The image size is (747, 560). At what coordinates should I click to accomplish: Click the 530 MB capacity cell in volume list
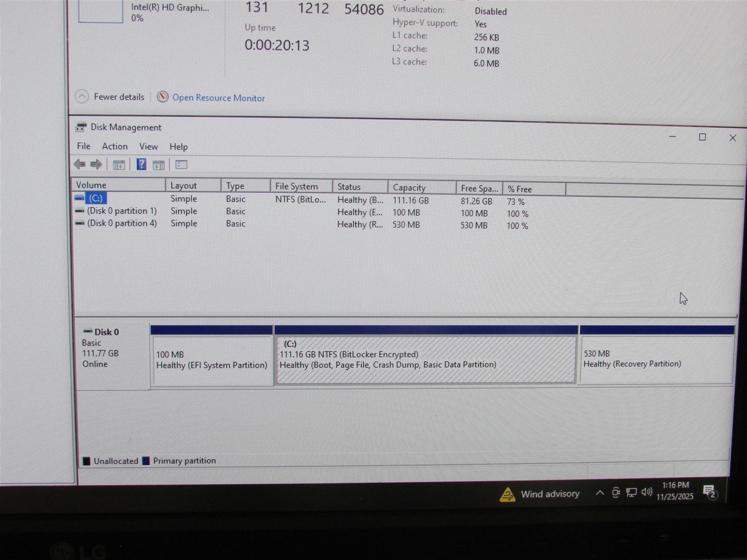pyautogui.click(x=406, y=224)
